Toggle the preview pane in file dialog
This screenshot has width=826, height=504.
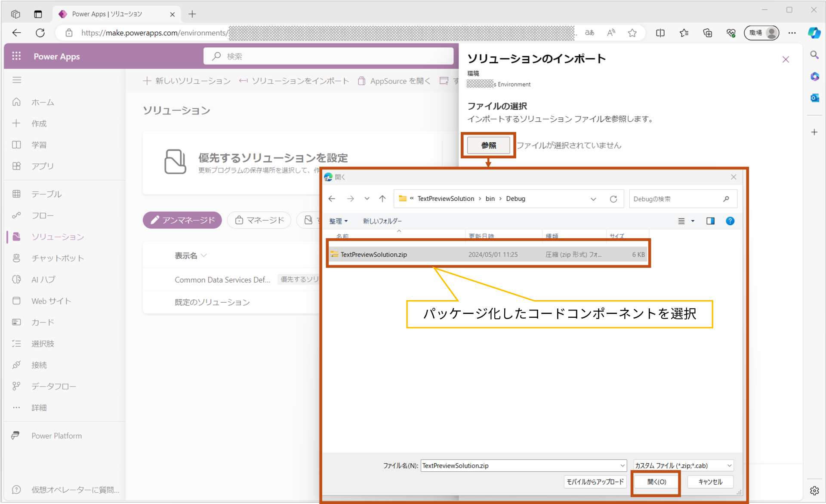point(710,221)
